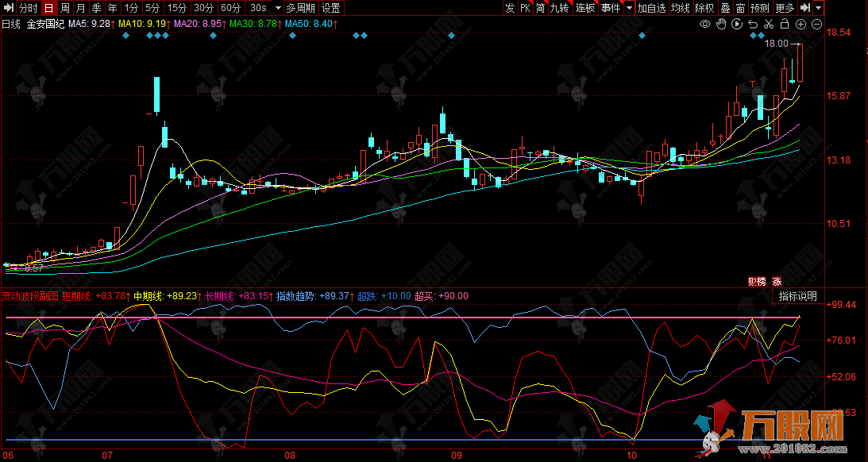Screen dimensions: 868x462
Task: Click the undo arrow icon
Action: pos(753,25)
